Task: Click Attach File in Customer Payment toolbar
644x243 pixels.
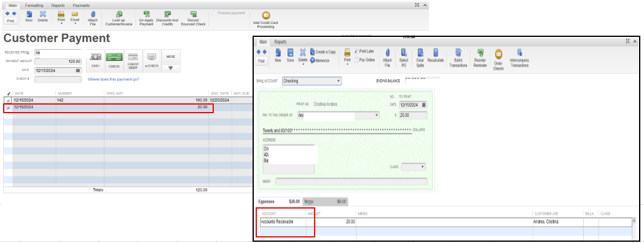Action: coord(93,18)
